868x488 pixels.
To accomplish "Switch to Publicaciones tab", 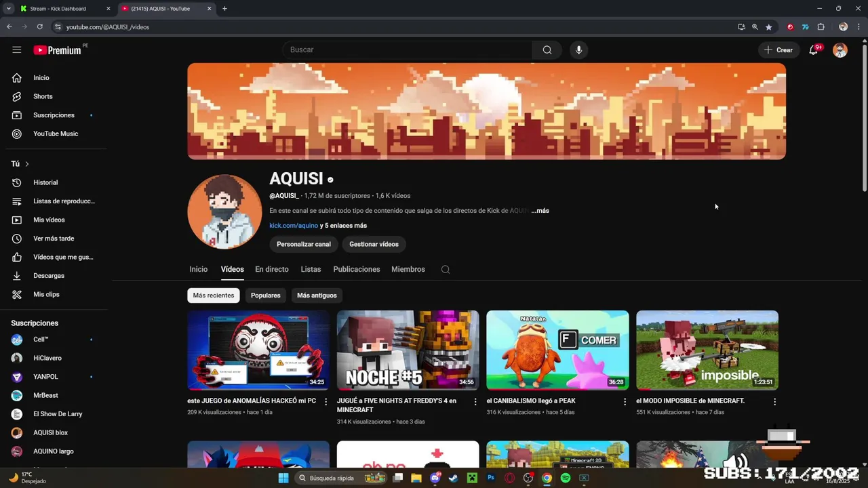I will coord(357,269).
